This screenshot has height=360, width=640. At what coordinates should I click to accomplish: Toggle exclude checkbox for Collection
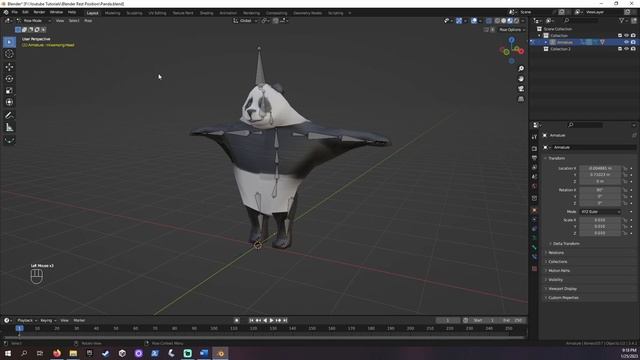click(620, 36)
